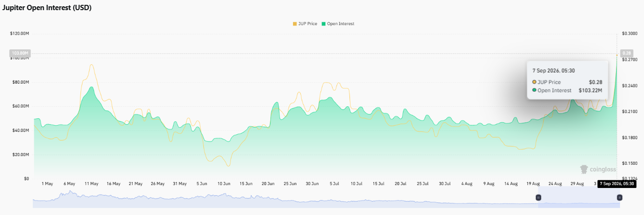Click the $0.2400 right axis label
Image resolution: width=644 pixels, height=215 pixels.
pos(629,86)
